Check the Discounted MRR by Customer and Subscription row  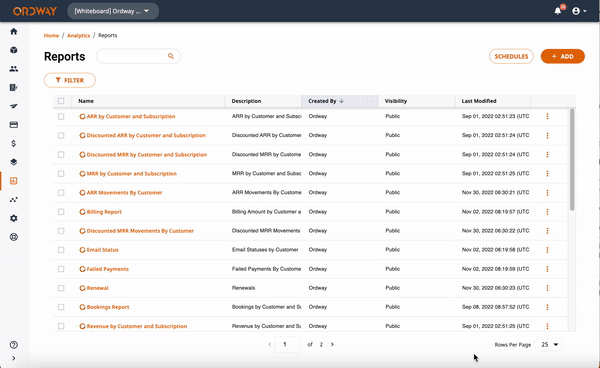pyautogui.click(x=61, y=155)
